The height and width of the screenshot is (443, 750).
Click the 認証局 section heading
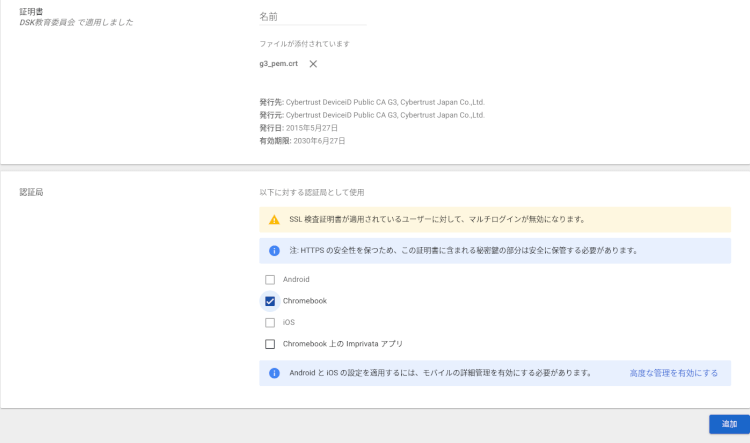coord(31,192)
